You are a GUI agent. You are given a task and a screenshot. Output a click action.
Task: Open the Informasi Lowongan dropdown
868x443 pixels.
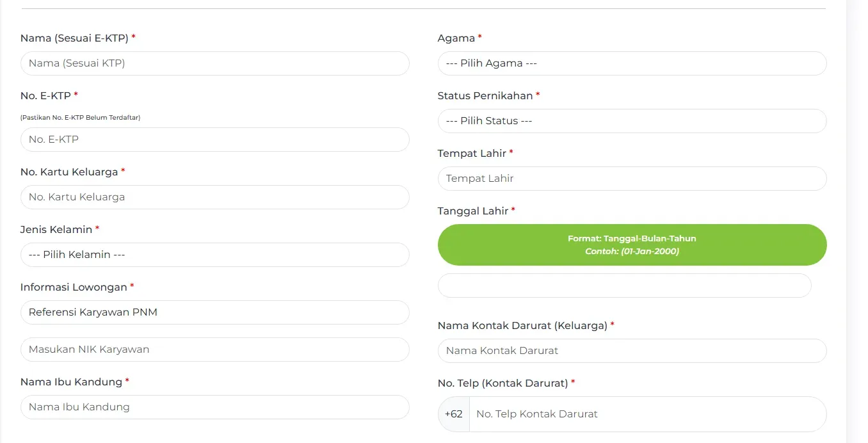point(214,312)
